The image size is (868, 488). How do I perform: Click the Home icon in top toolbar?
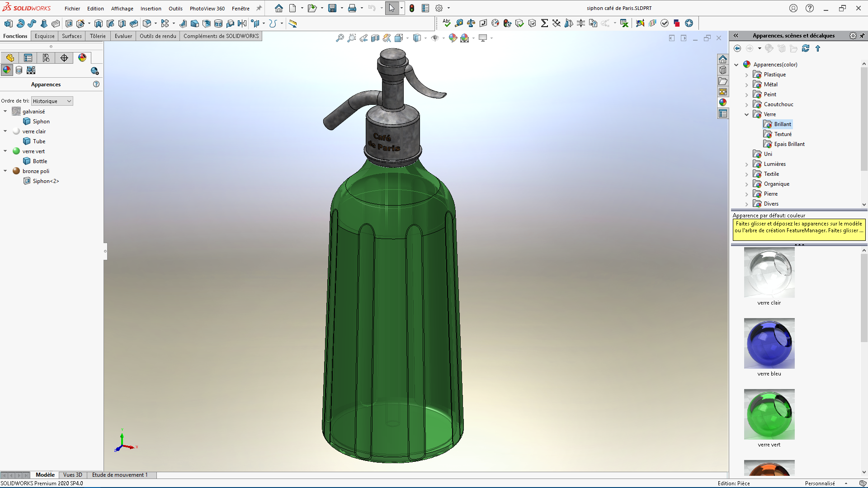coord(279,8)
